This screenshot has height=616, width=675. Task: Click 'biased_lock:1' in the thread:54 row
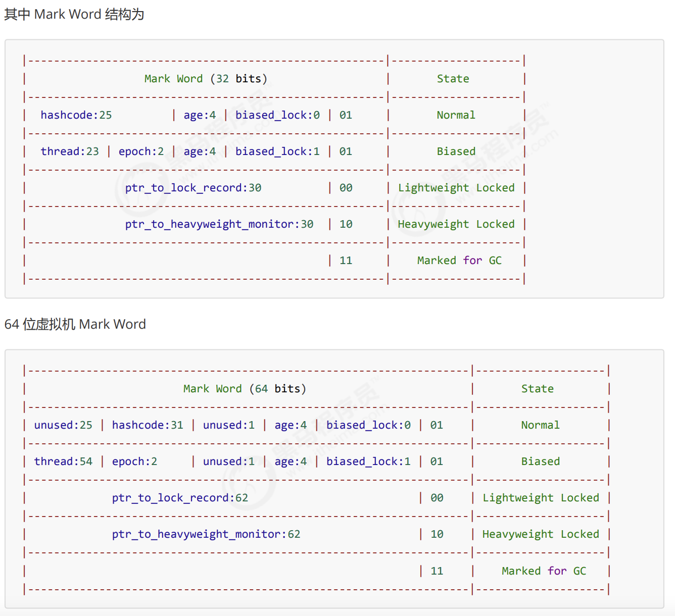tap(368, 461)
